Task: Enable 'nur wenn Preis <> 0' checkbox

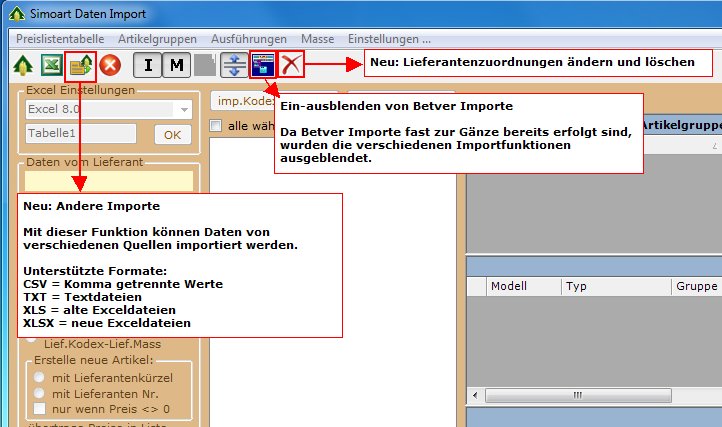Action: (39, 409)
